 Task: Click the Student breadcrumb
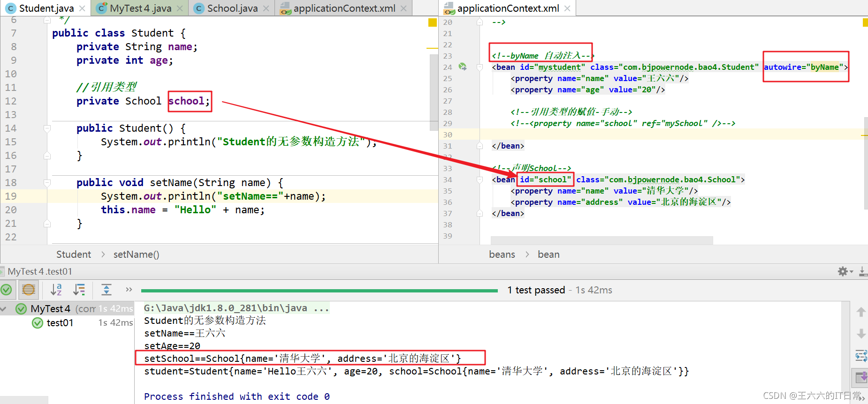[74, 254]
